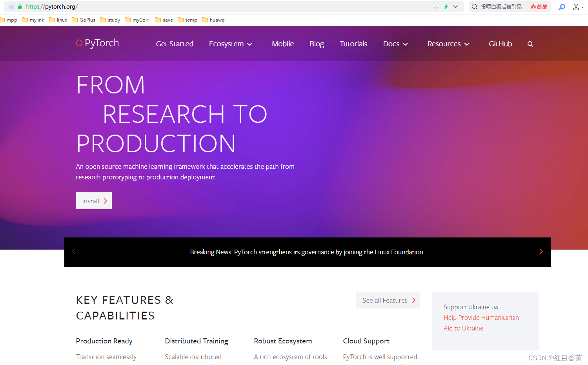Click the Install button

pos(94,201)
